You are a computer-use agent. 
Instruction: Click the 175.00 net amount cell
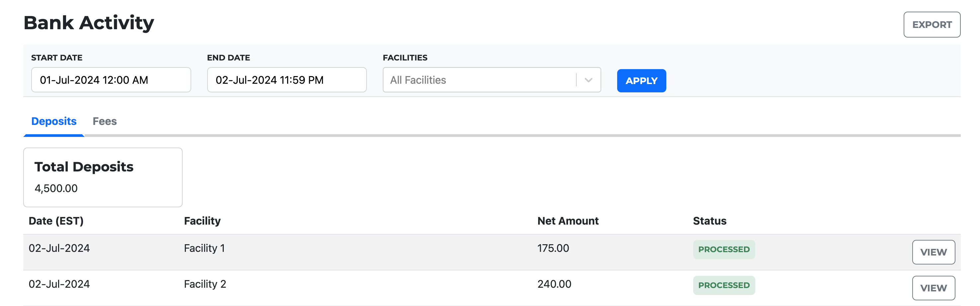pyautogui.click(x=553, y=248)
